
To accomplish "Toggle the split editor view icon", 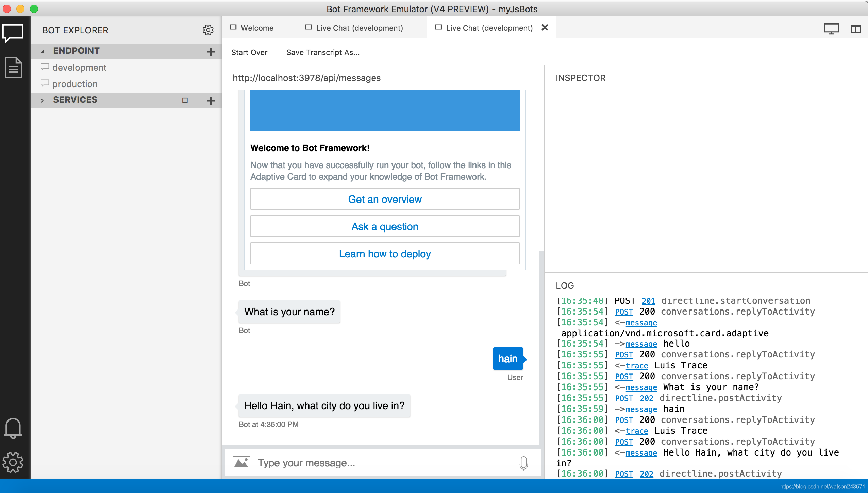I will click(x=855, y=29).
